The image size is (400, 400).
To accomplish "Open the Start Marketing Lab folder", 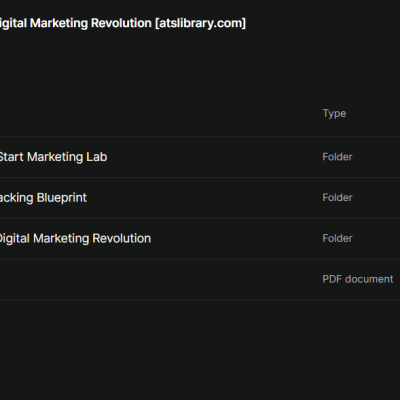I will [53, 157].
